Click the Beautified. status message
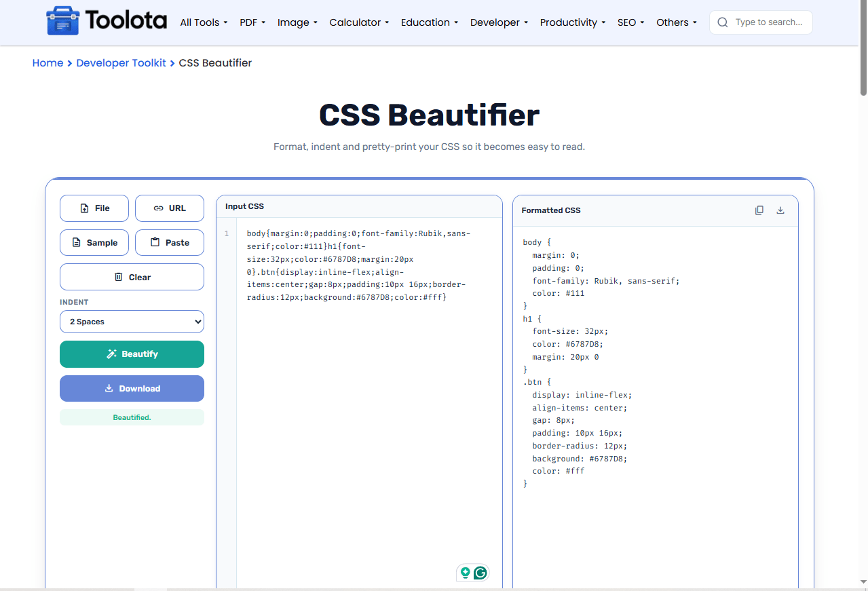The width and height of the screenshot is (868, 591). coord(132,417)
